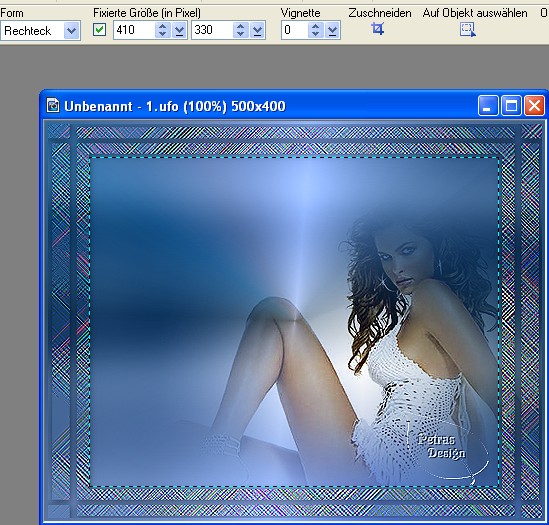This screenshot has width=549, height=525.
Task: Adjust Vignette with the spinner arrows
Action: (x=315, y=30)
